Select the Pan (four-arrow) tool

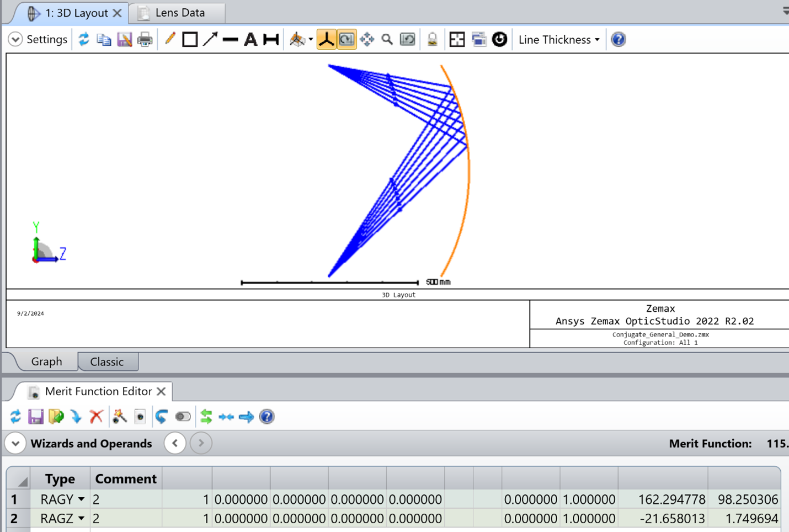pyautogui.click(x=367, y=39)
